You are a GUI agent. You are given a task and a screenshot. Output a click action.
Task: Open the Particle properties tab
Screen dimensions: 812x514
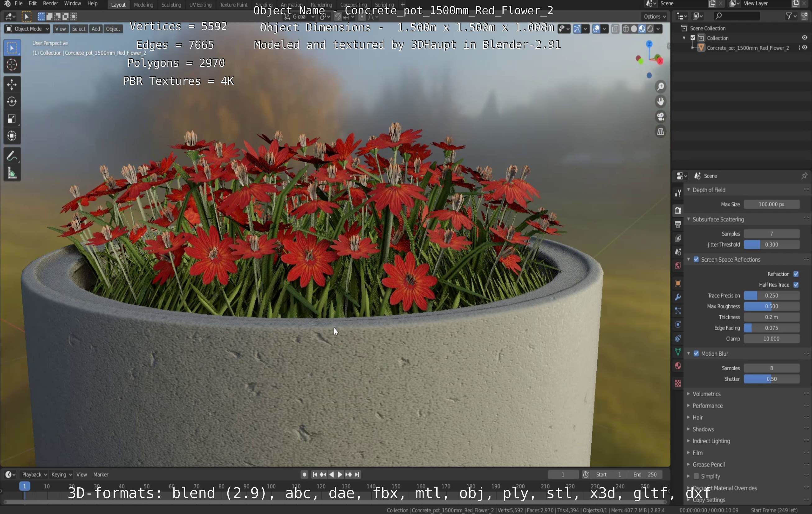click(678, 311)
